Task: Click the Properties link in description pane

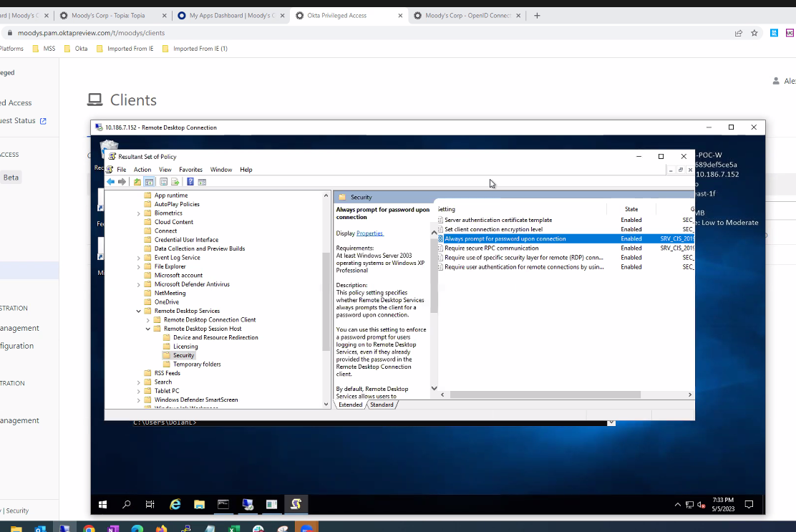Action: click(x=369, y=233)
